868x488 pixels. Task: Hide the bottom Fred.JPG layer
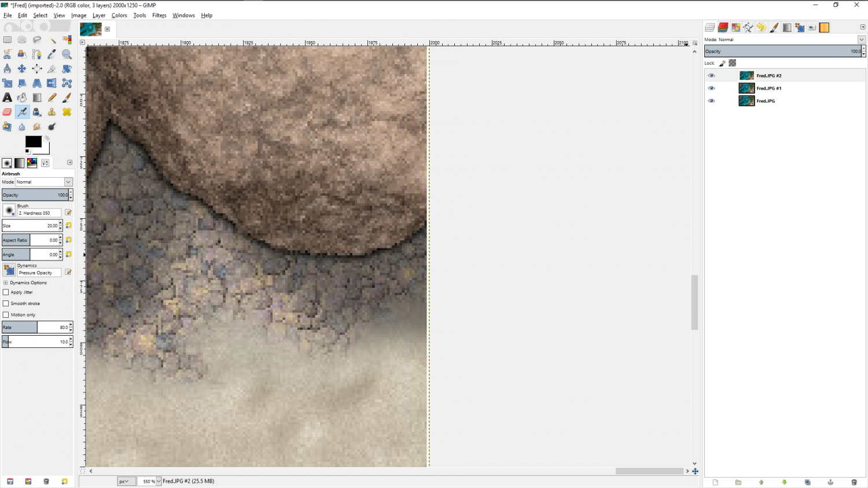click(711, 101)
